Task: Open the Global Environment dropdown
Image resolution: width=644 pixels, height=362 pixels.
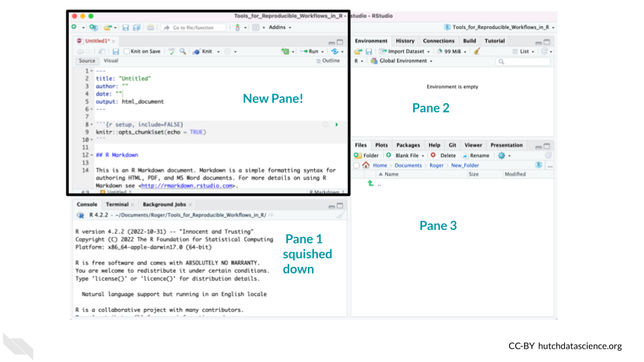Action: pos(402,61)
